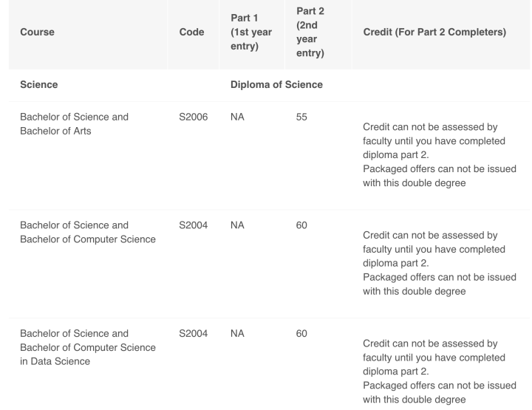The height and width of the screenshot is (410, 532).
Task: Click the Credit (For Part 2 Completers) header
Action: tap(434, 32)
